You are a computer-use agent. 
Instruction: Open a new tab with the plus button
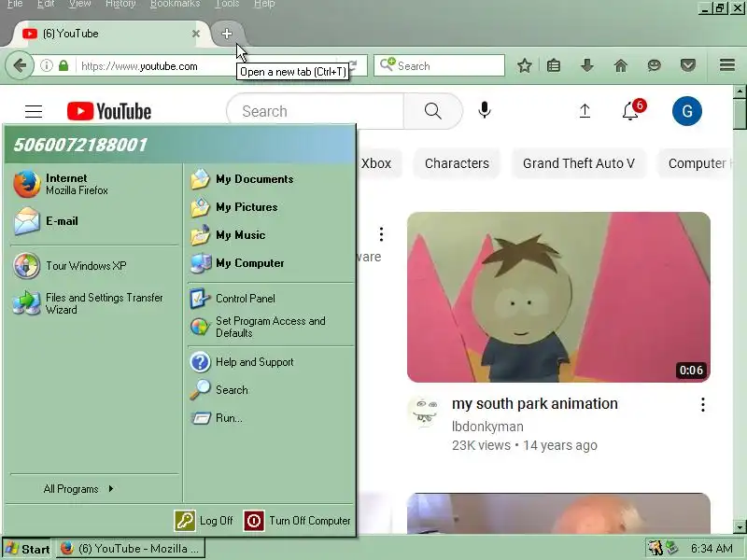227,34
